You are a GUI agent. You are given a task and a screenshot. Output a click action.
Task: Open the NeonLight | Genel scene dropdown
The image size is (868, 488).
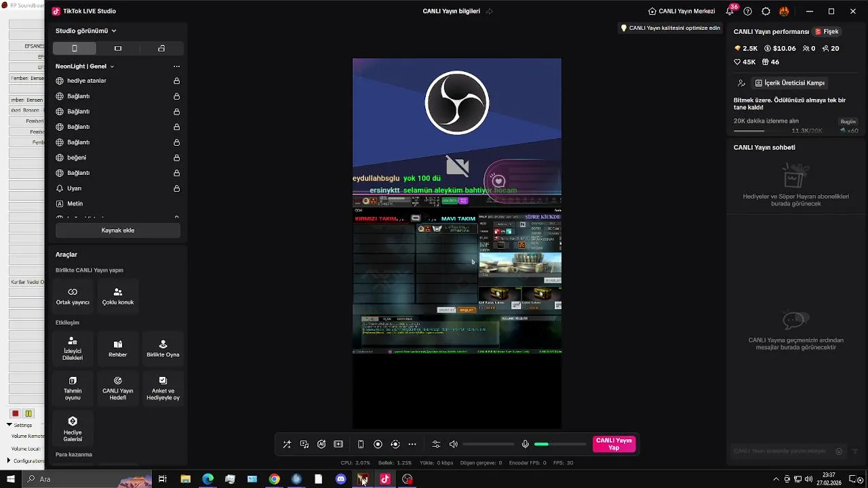click(x=85, y=66)
